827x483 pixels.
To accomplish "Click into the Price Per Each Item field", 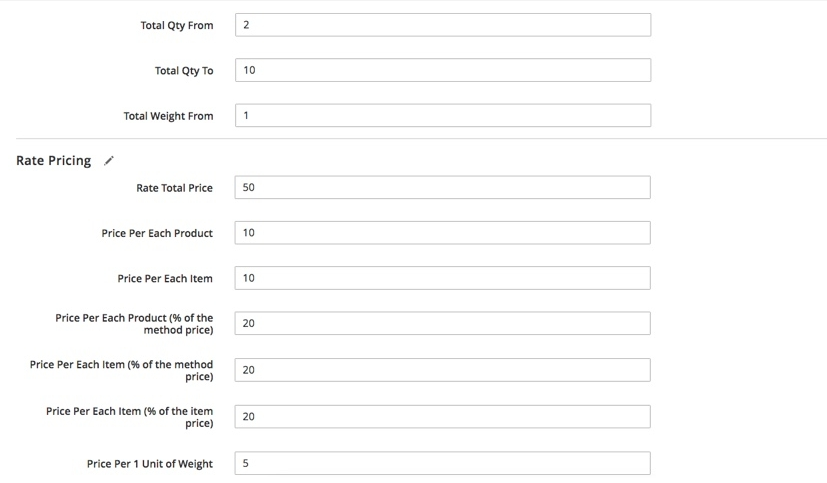I will [443, 278].
